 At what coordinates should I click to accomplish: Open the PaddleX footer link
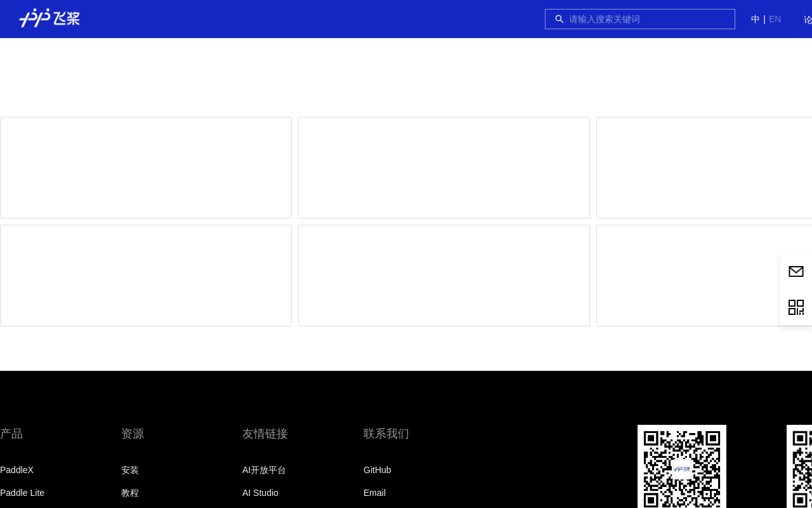16,470
